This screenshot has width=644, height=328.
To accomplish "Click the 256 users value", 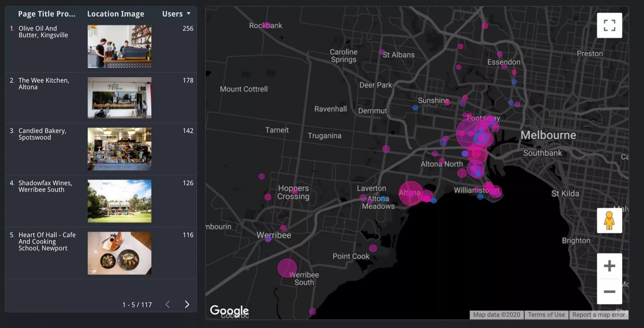I will (x=188, y=28).
